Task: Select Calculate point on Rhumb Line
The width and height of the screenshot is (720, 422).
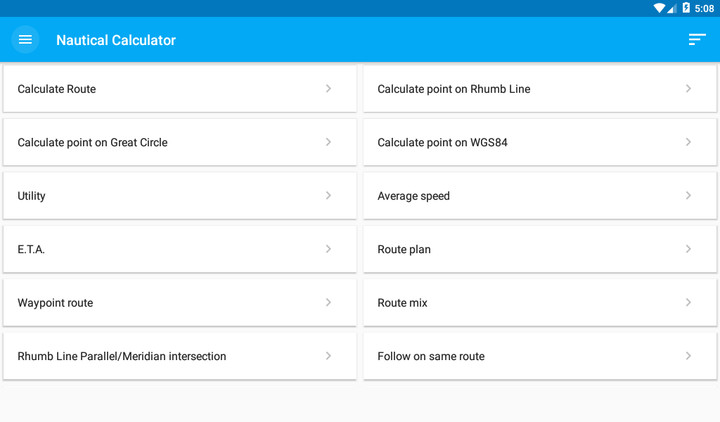Action: (x=454, y=89)
